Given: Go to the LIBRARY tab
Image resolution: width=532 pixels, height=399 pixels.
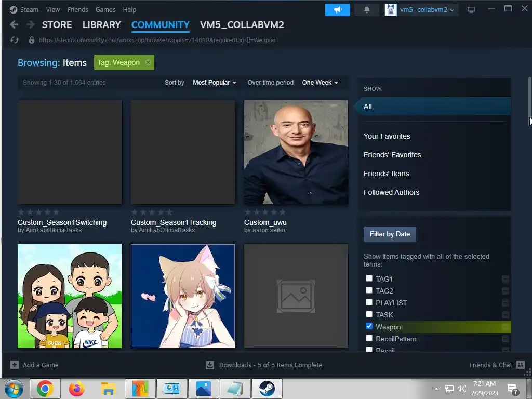Looking at the screenshot, I should pyautogui.click(x=101, y=25).
